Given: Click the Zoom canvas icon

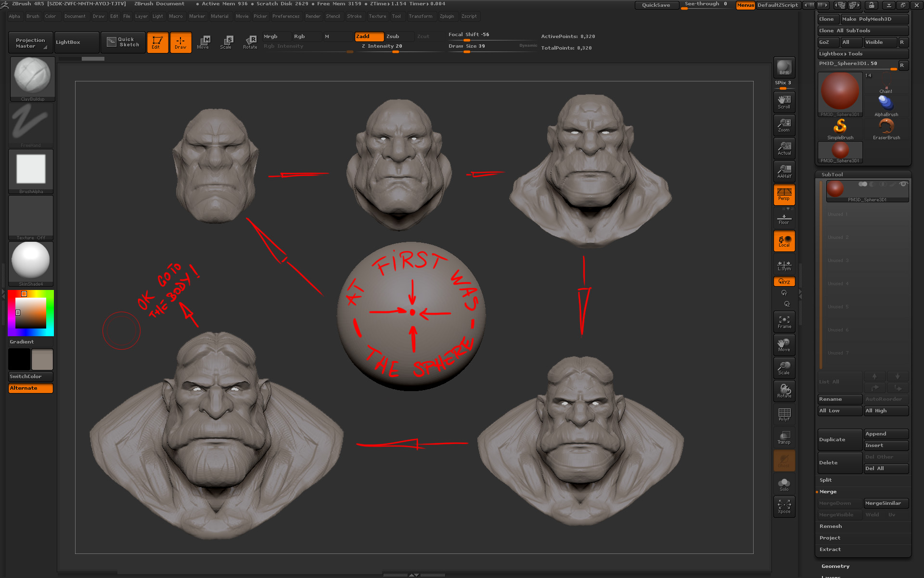Looking at the screenshot, I should pyautogui.click(x=784, y=125).
